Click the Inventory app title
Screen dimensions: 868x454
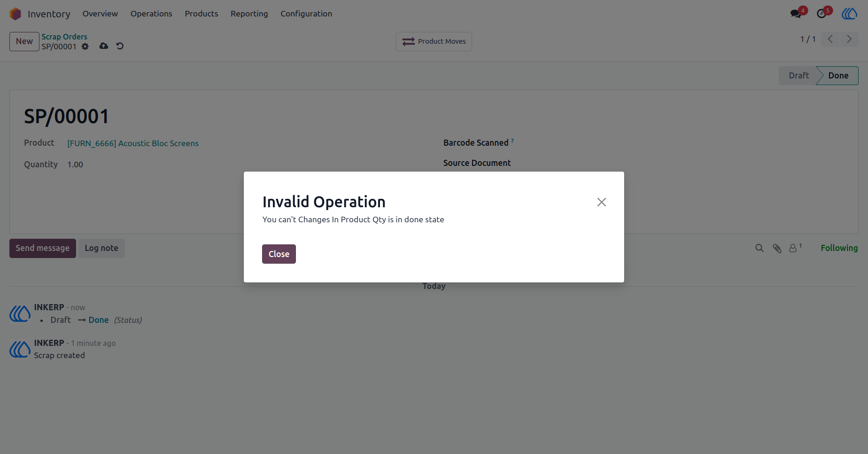[49, 14]
